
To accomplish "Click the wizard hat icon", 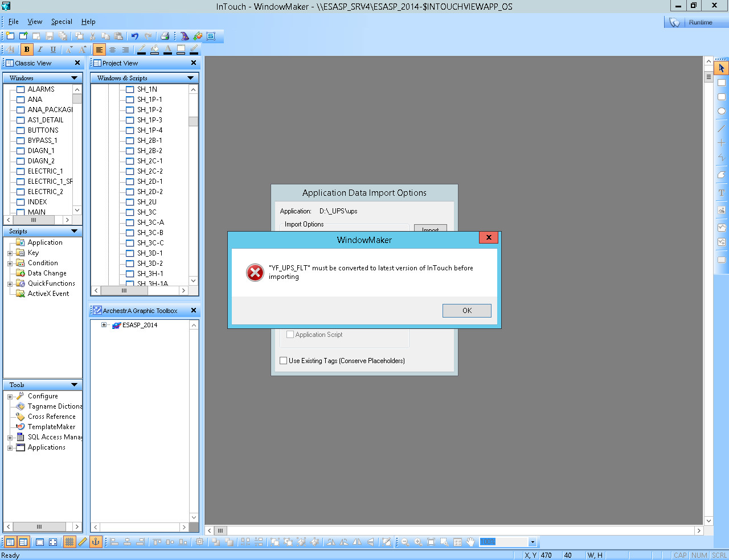I will (185, 36).
